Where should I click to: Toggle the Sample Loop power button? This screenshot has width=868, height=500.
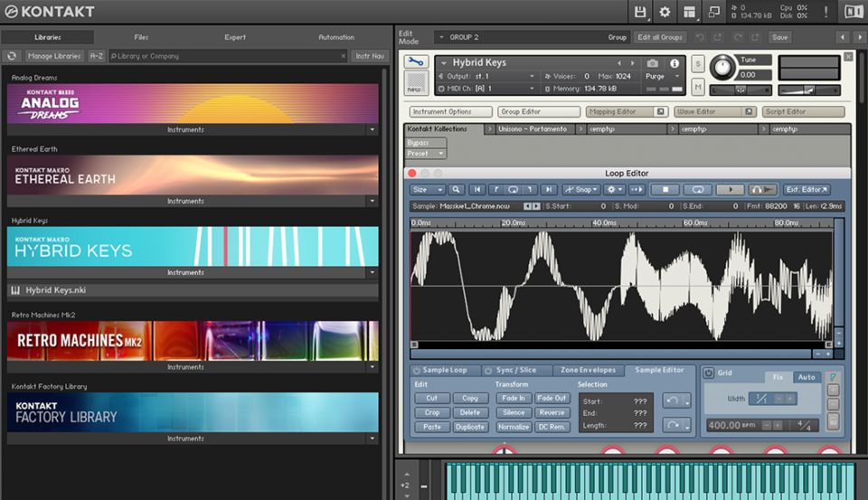tap(416, 370)
